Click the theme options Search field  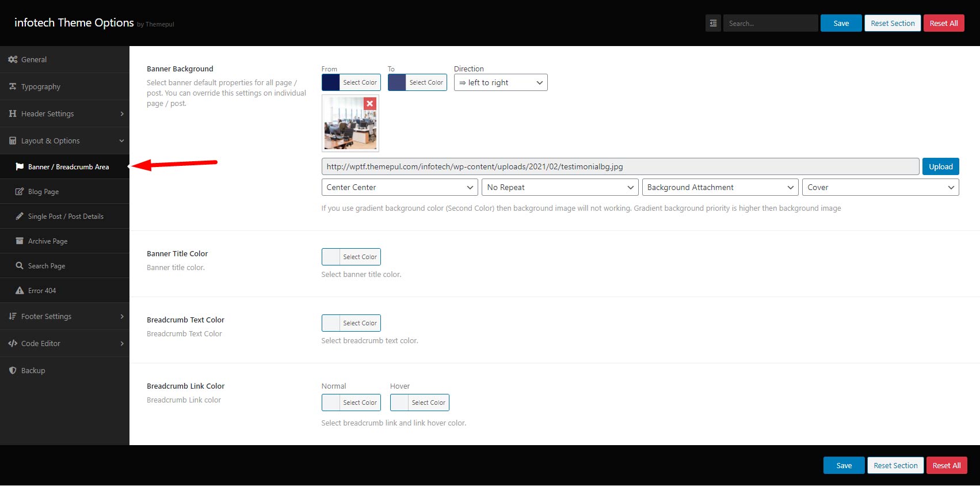[x=771, y=23]
